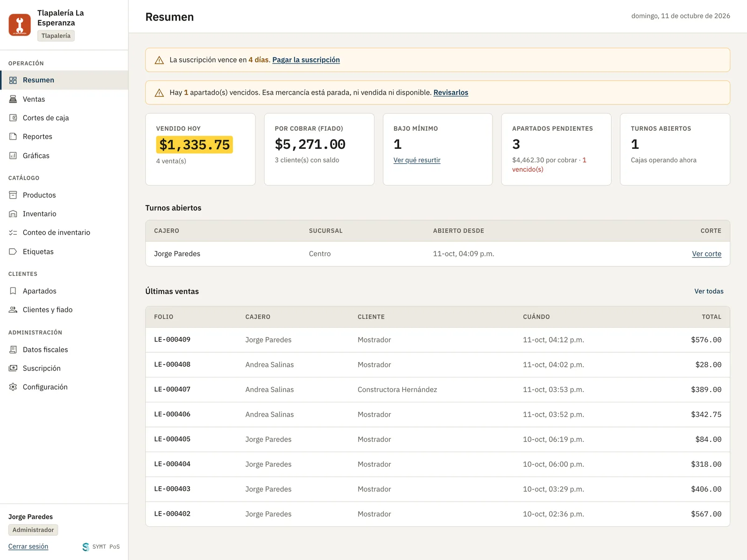Viewport: 747px width, 560px height.
Task: Click the Cortes de caja icon
Action: (13, 118)
